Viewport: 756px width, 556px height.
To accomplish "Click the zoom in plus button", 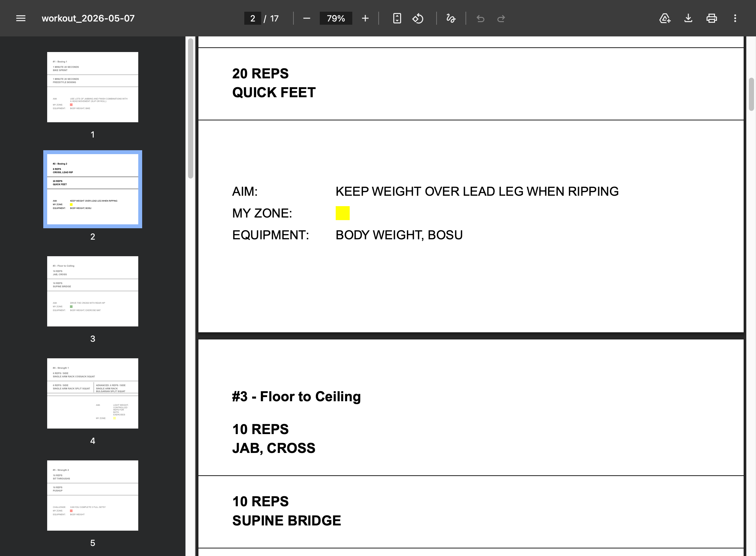I will pos(365,18).
